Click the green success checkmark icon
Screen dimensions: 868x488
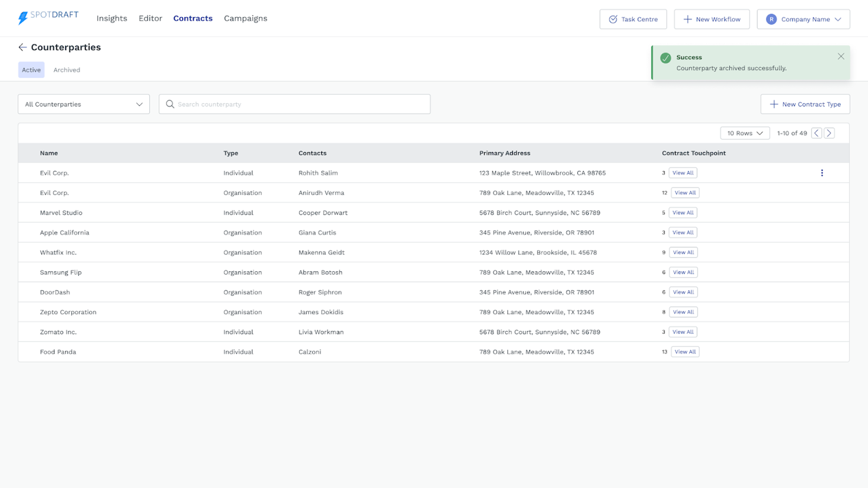click(x=666, y=58)
